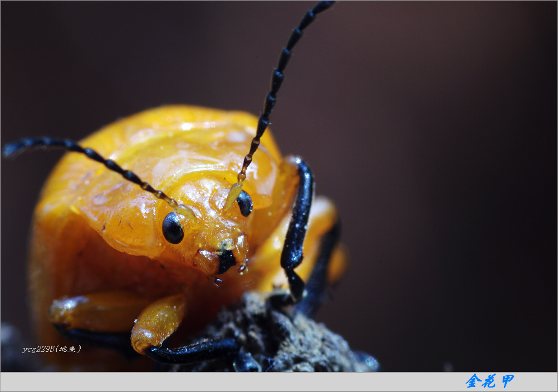This screenshot has width=558, height=392.
Task: Click the beetle's smaller black eye on the right
Action: pyautogui.click(x=245, y=203)
